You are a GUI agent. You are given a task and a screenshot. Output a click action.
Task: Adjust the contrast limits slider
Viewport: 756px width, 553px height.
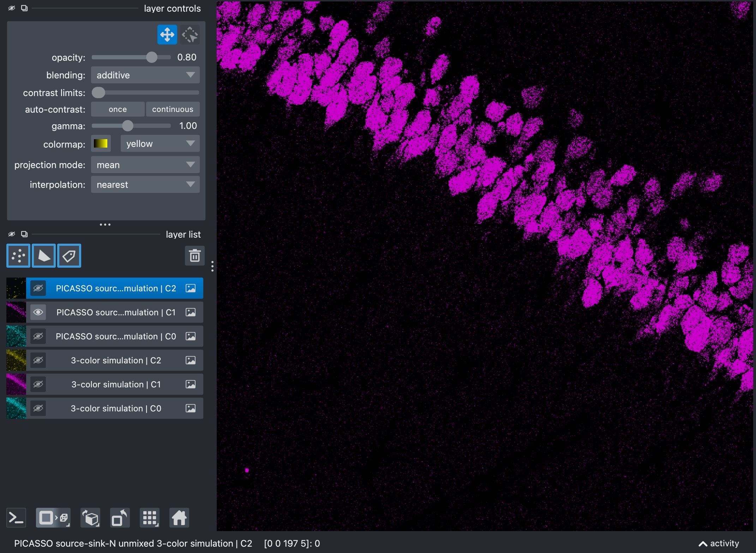click(x=145, y=93)
